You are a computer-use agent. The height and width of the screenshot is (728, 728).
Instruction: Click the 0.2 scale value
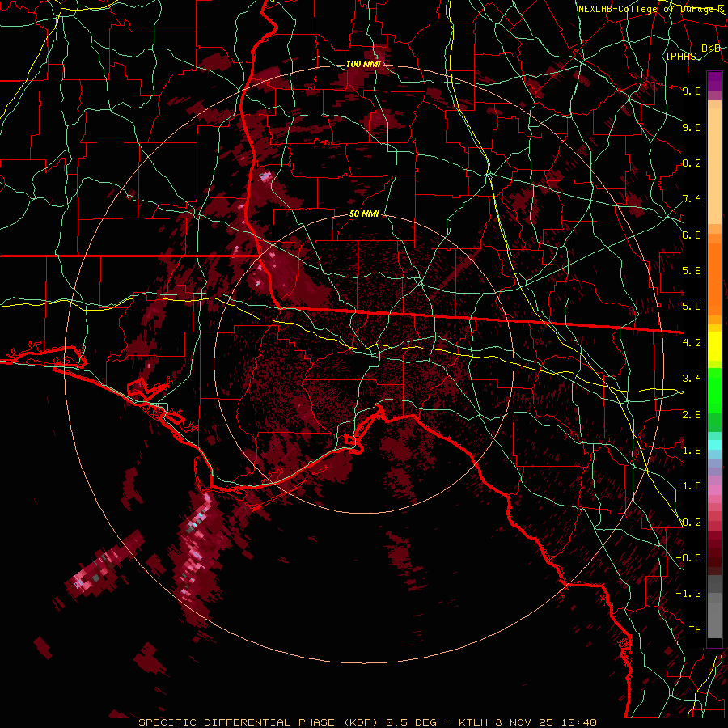[x=692, y=523]
